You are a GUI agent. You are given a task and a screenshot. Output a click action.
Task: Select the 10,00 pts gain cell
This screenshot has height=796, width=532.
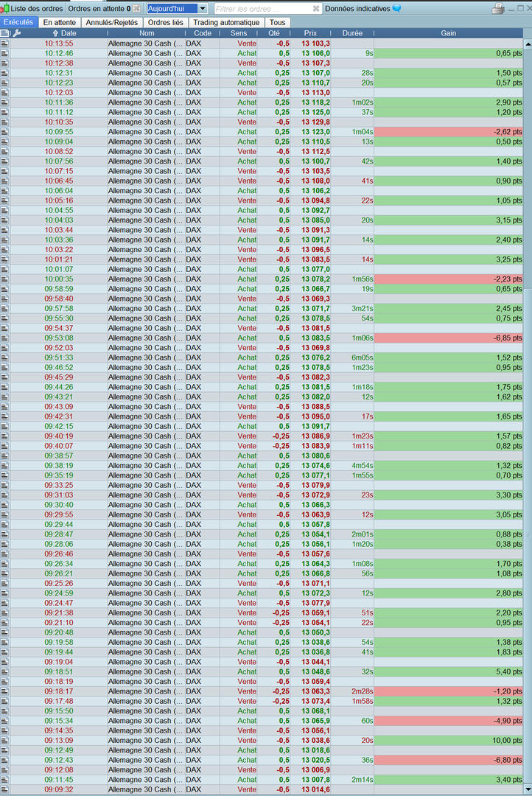click(x=448, y=741)
